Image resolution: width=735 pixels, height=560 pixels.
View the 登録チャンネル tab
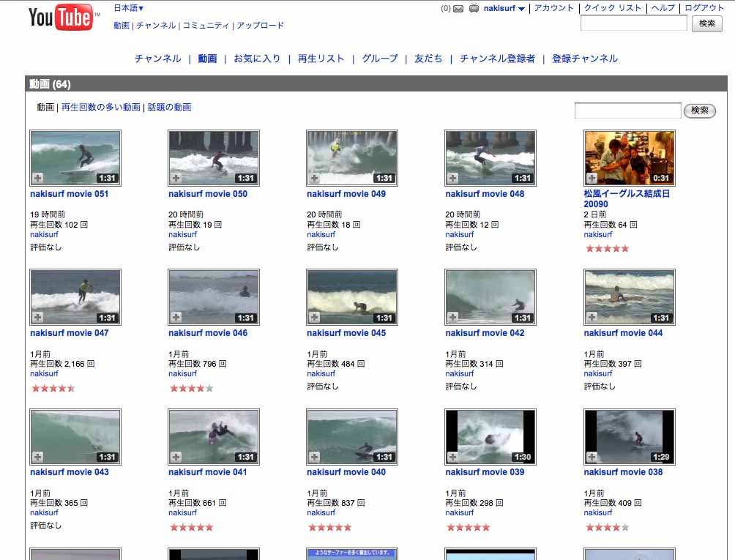pyautogui.click(x=584, y=59)
